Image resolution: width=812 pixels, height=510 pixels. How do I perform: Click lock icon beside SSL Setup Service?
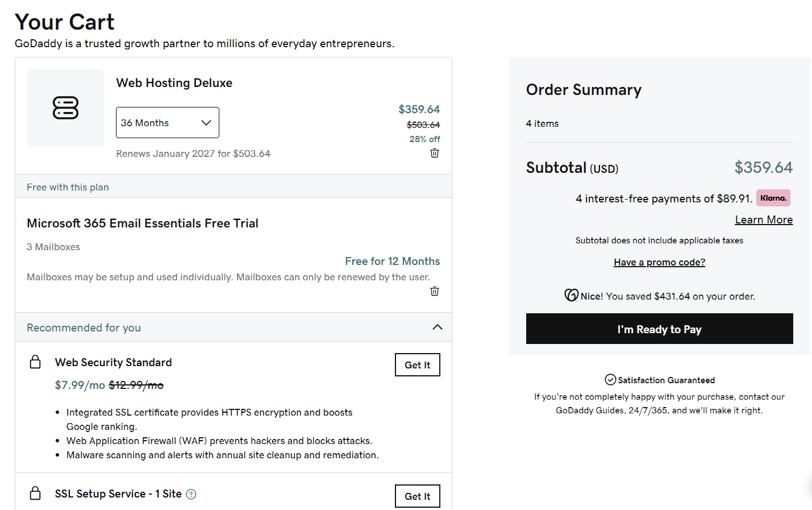coord(35,494)
